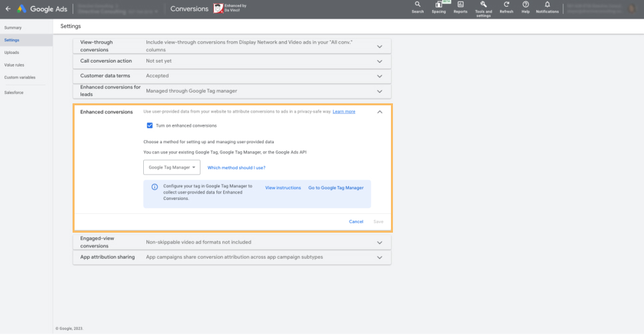Click the 'Accepted' status text
This screenshot has height=336, width=644.
[157, 76]
